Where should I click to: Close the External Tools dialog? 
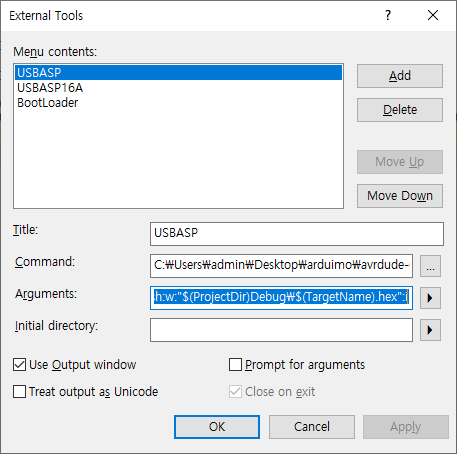433,15
